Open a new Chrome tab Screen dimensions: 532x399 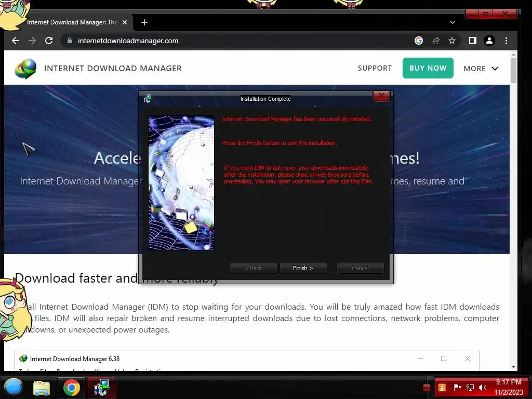(x=144, y=22)
